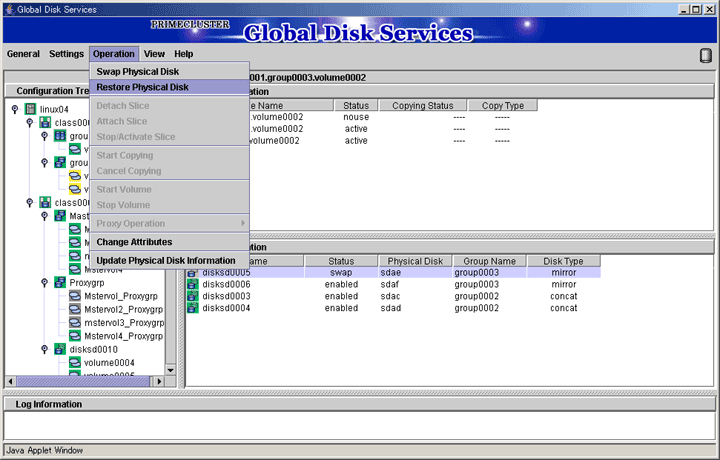Click the Proxygrp group icon

pyautogui.click(x=60, y=282)
